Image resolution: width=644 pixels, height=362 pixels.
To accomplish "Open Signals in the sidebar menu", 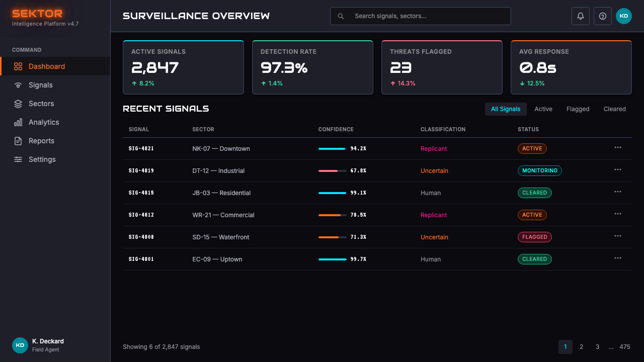I will [x=55, y=85].
